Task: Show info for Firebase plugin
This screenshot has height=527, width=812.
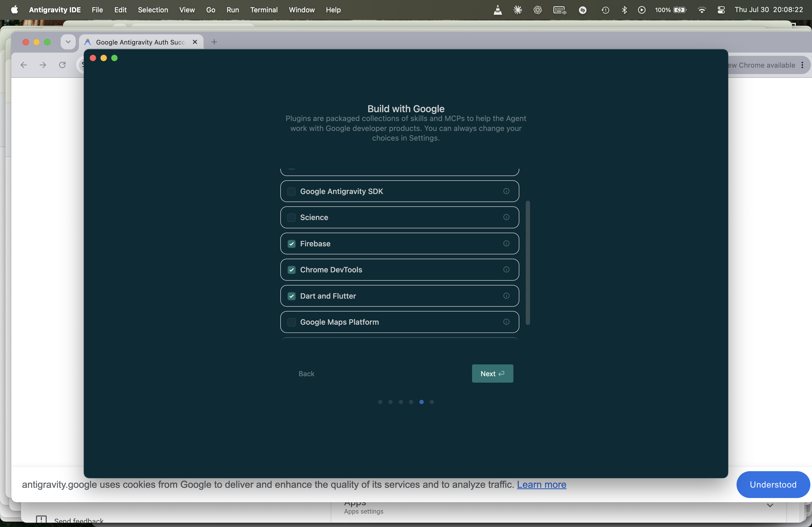Action: pyautogui.click(x=506, y=243)
